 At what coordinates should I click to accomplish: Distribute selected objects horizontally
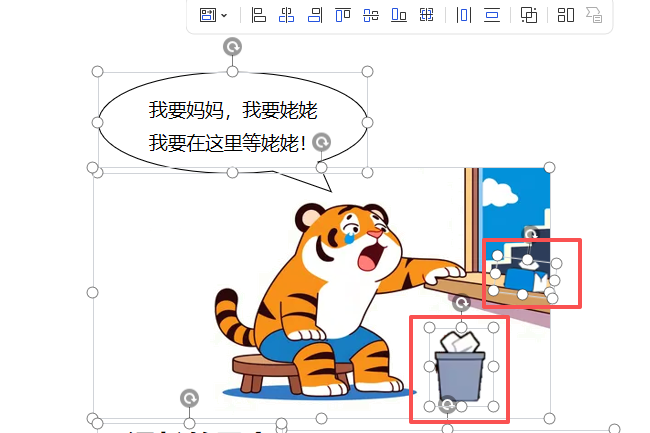click(464, 15)
